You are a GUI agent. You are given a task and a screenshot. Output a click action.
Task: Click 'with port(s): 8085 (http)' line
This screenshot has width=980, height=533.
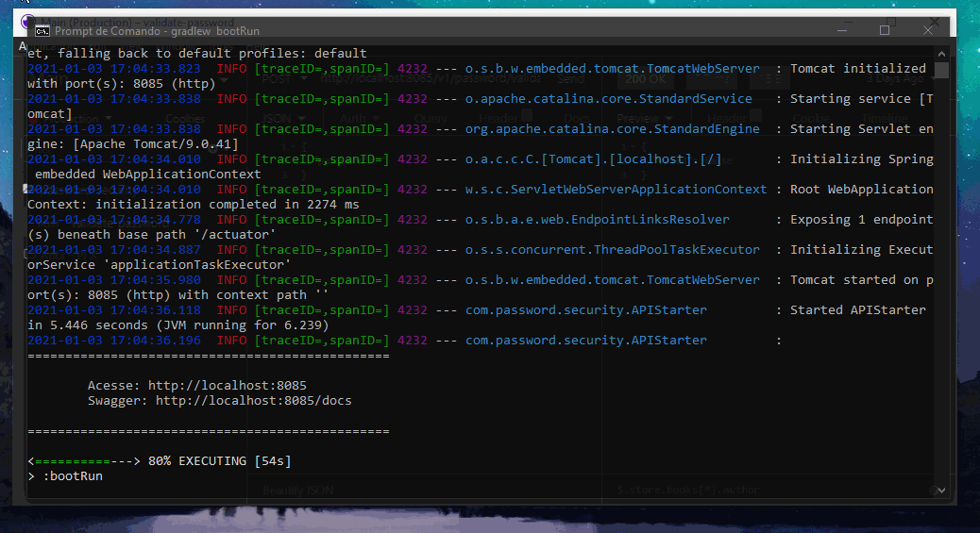[x=121, y=84]
